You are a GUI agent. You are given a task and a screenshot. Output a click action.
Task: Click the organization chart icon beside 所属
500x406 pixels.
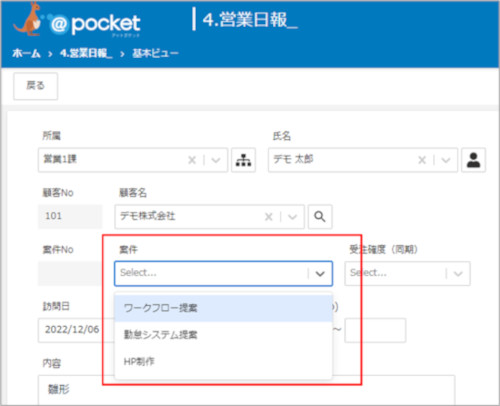[x=243, y=160]
